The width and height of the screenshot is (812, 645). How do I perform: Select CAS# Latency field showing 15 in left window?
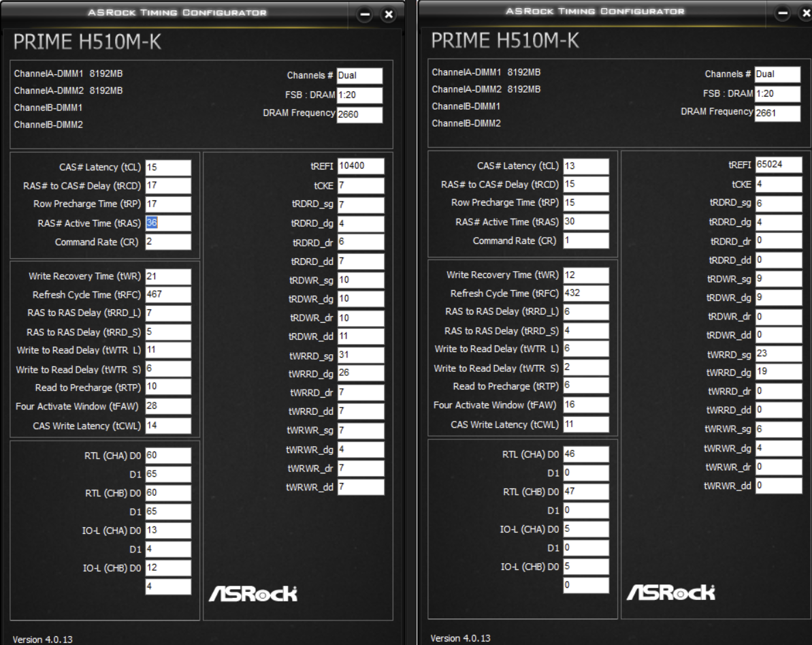point(168,168)
